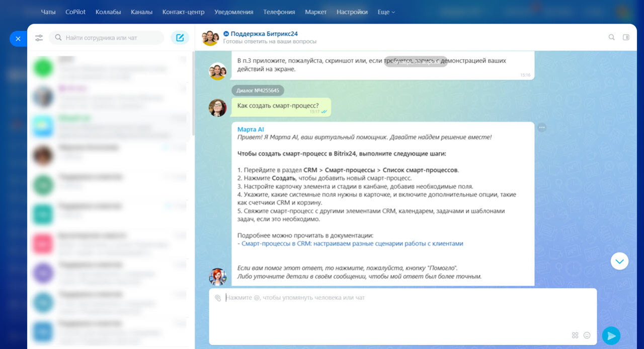
Task: Open the Коллабы tab
Action: (x=108, y=12)
